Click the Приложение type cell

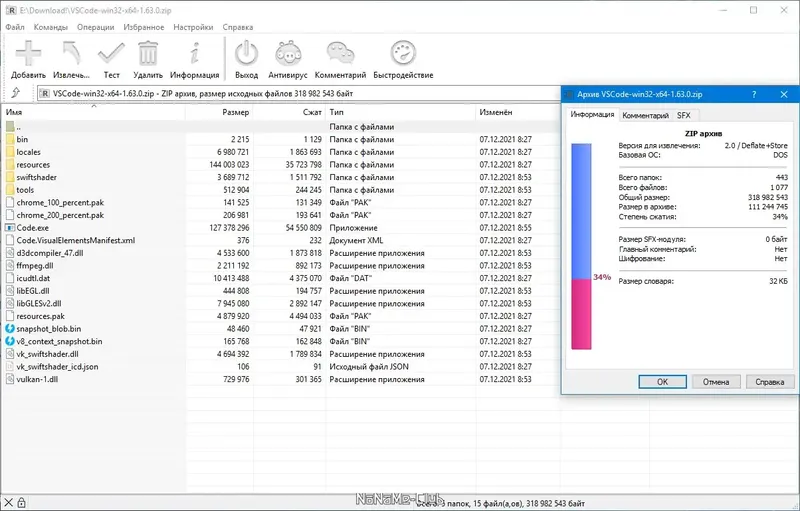pos(354,227)
